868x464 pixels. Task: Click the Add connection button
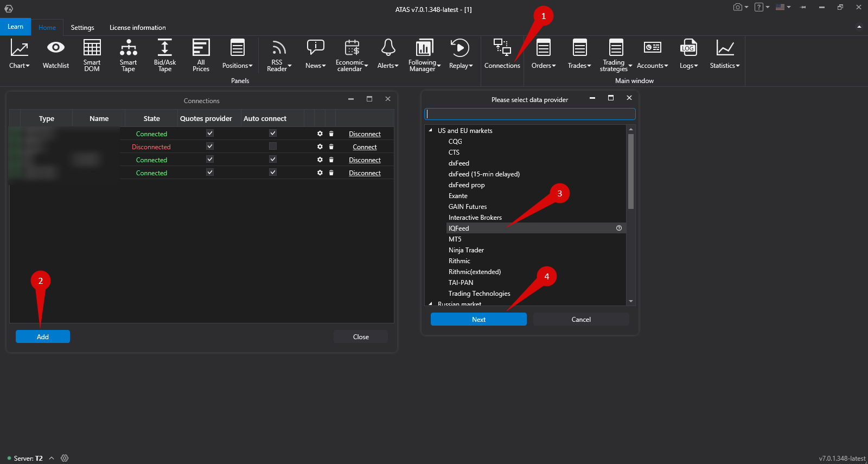tap(43, 336)
